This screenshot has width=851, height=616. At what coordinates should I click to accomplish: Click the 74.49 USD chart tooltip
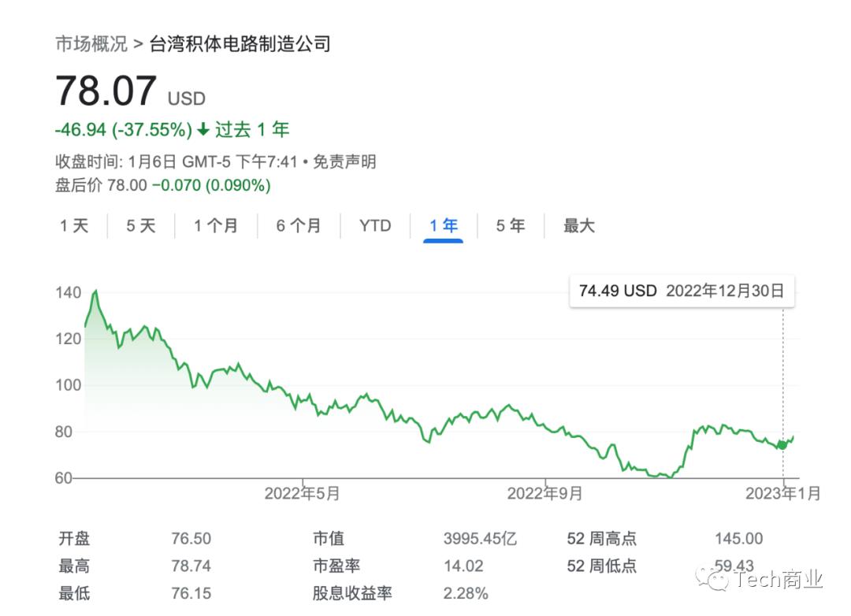pos(682,291)
